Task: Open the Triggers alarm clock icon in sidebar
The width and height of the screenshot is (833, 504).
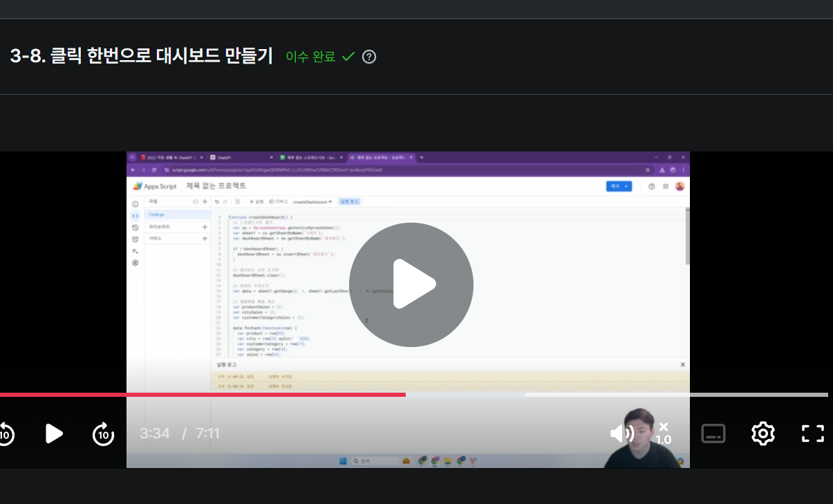Action: pos(135,239)
